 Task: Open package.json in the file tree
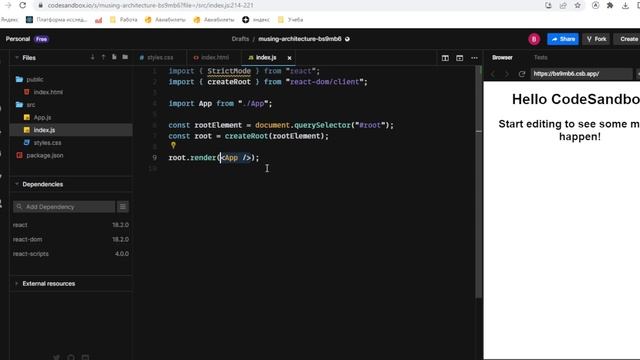45,156
